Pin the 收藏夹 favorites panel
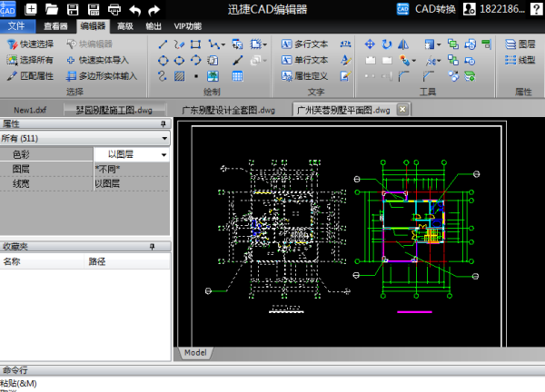 point(152,247)
